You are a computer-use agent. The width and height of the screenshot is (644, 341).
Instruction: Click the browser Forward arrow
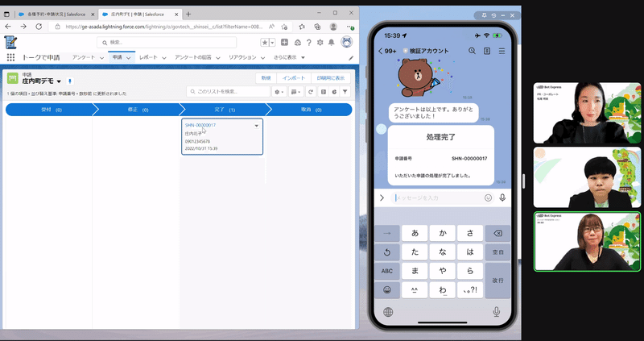[23, 27]
